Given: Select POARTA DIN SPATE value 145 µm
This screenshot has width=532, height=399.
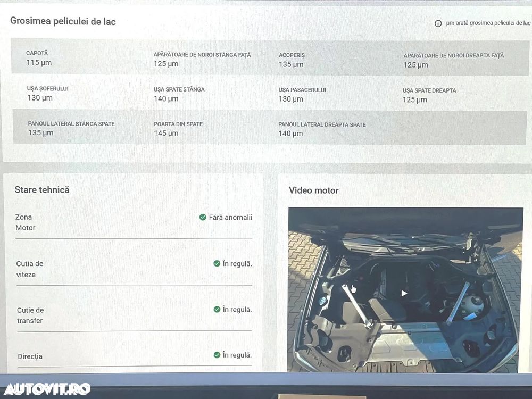Looking at the screenshot, I should coord(166,134).
